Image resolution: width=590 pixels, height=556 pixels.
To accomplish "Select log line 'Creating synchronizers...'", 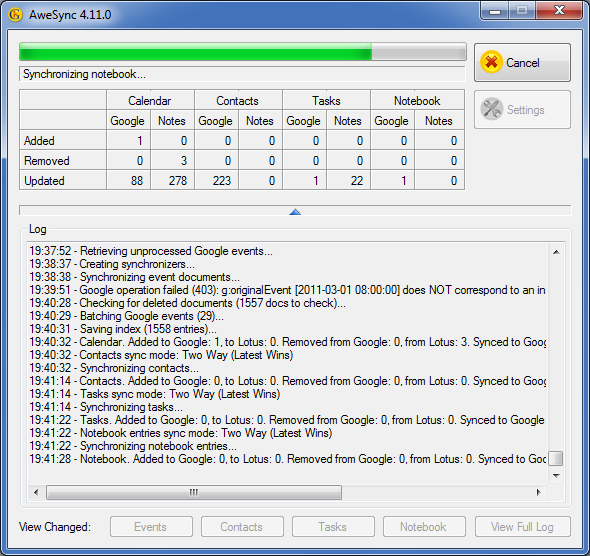I will point(112,264).
